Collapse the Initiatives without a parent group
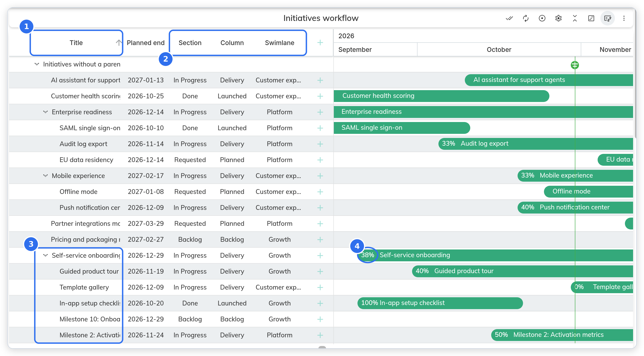 (37, 64)
